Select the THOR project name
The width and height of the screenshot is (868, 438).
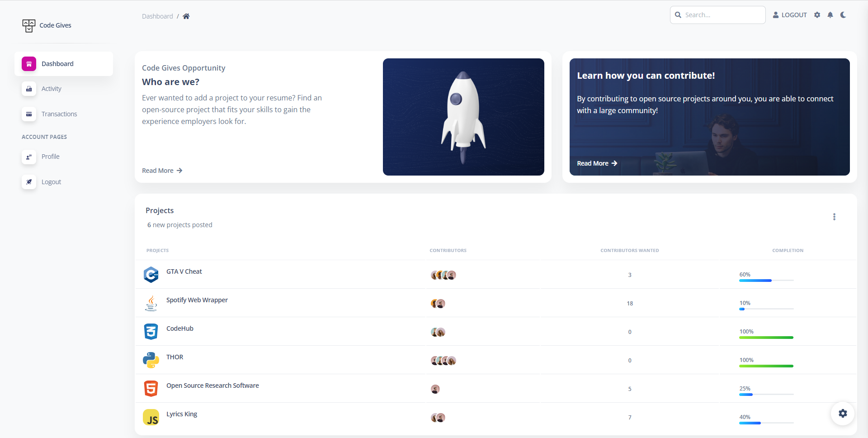(x=175, y=357)
